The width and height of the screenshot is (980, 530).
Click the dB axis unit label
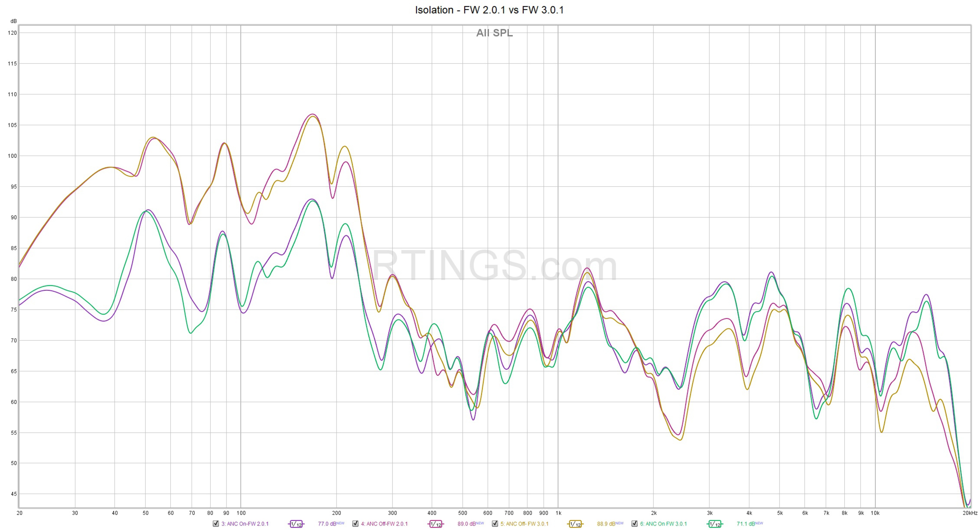[14, 21]
